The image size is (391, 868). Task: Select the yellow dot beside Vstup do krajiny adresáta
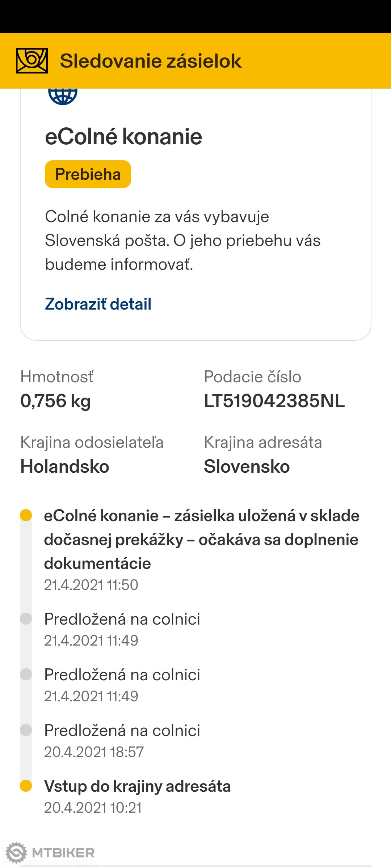pos(26,786)
